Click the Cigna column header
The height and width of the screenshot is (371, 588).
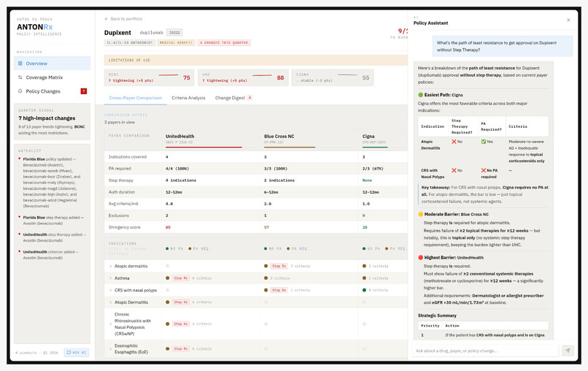pyautogui.click(x=368, y=137)
